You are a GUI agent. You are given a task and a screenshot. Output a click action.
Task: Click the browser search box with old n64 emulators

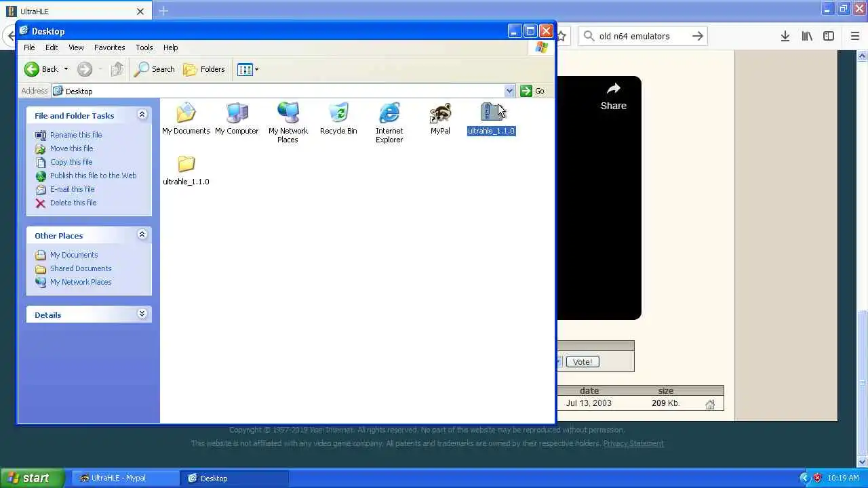[643, 36]
